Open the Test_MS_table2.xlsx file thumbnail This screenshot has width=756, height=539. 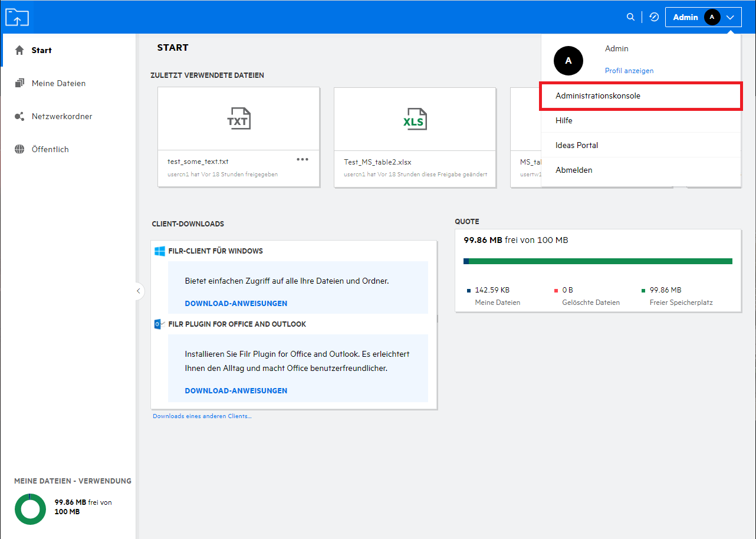click(x=414, y=119)
